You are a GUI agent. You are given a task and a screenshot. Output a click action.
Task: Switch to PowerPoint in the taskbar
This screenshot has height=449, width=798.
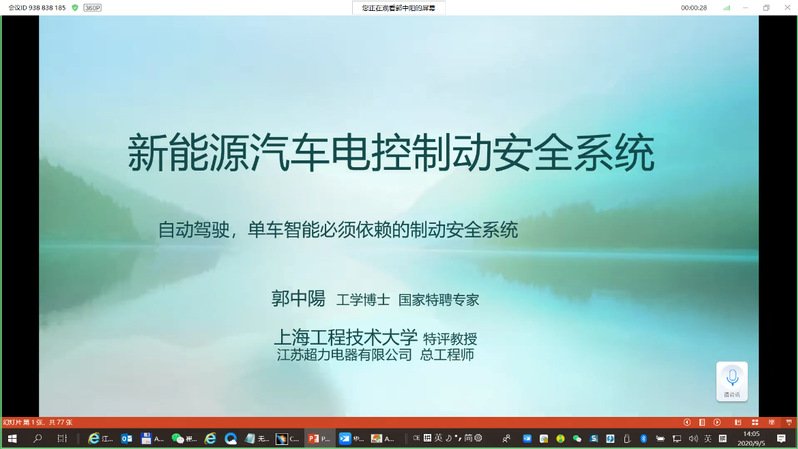point(317,438)
